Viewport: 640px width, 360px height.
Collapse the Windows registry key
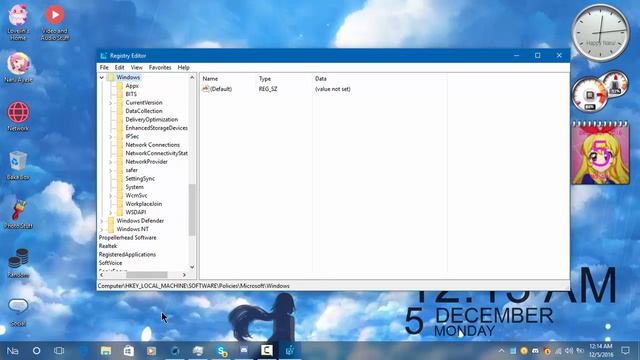point(102,77)
